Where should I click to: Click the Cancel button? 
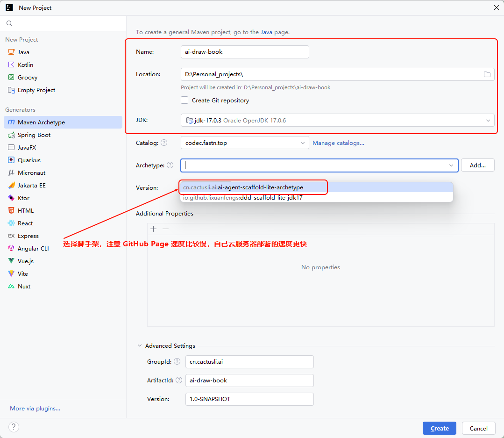pos(479,428)
